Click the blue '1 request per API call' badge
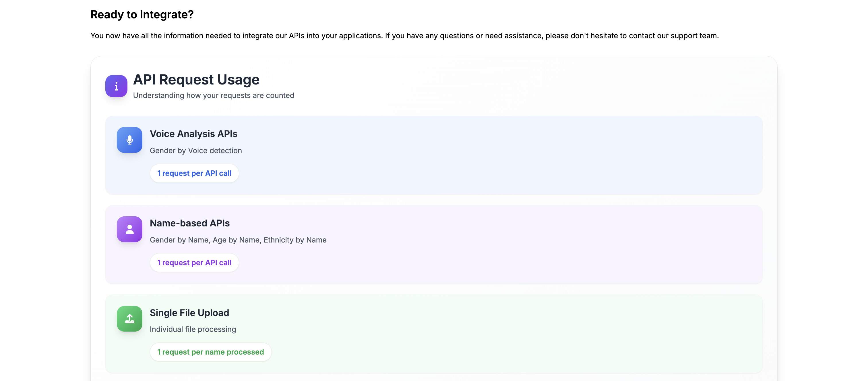Image resolution: width=868 pixels, height=381 pixels. click(x=194, y=173)
